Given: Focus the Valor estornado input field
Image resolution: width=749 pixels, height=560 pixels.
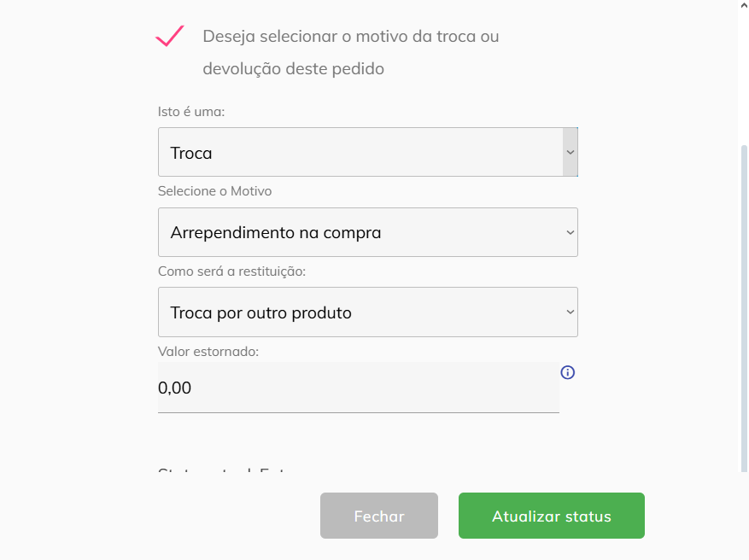Looking at the screenshot, I should (358, 388).
